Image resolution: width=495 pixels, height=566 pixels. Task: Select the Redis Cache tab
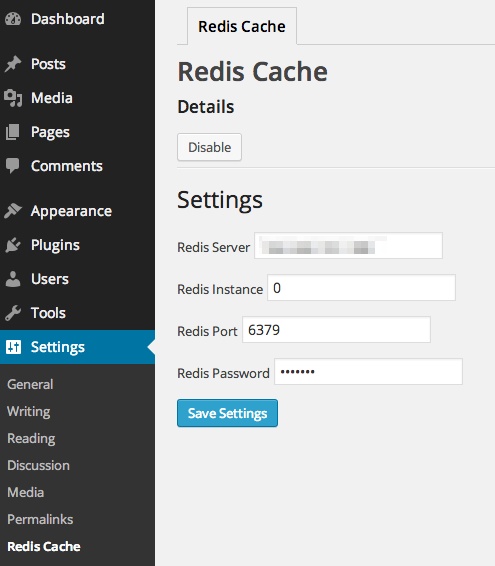[x=242, y=26]
